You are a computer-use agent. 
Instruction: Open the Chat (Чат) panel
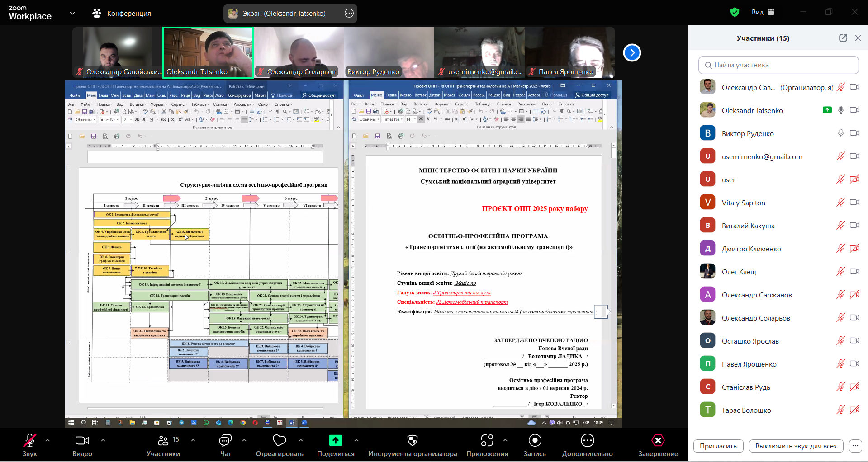coord(225,440)
